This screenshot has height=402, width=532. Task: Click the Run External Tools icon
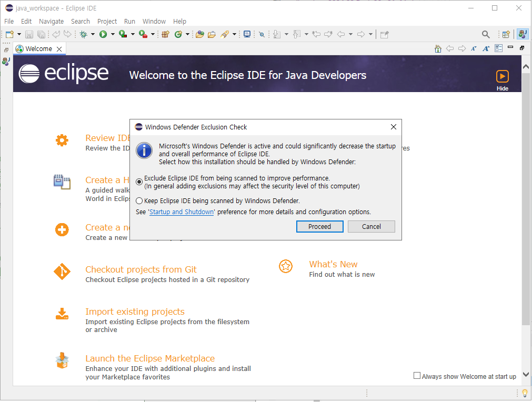[143, 34]
